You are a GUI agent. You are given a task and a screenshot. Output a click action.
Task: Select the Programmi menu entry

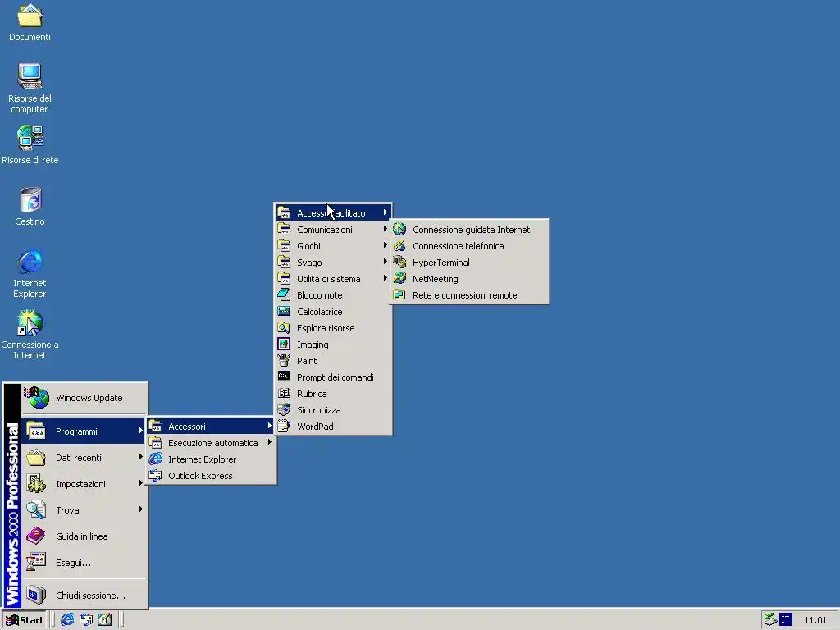(84, 431)
